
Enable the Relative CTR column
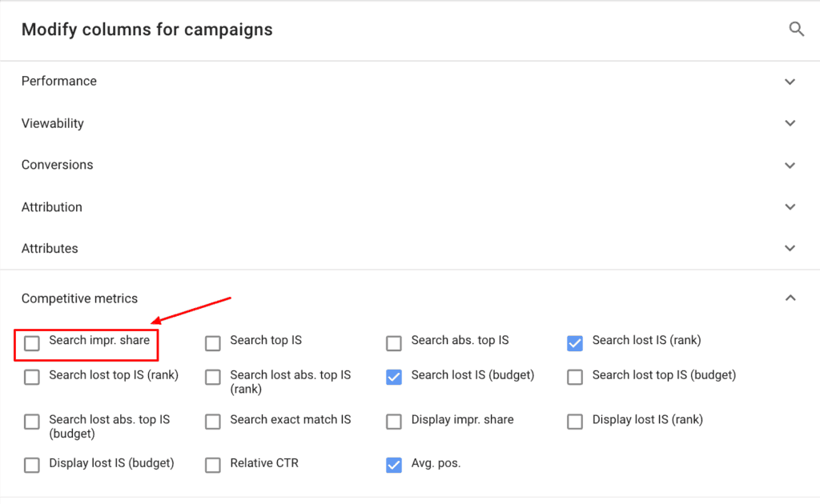(x=213, y=465)
